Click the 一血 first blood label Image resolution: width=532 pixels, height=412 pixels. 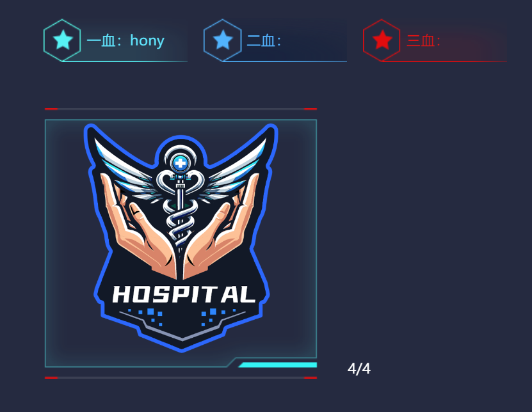pos(102,41)
